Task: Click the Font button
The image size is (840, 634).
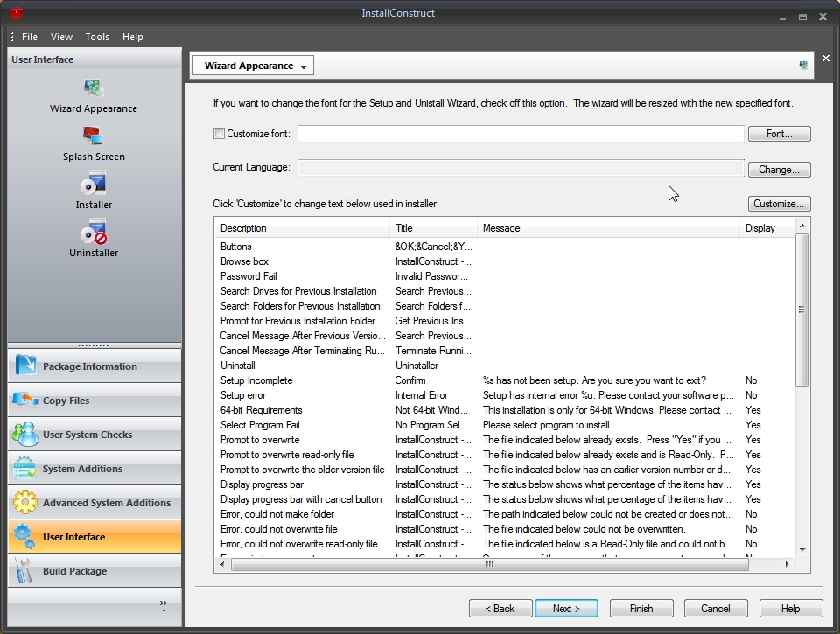Action: click(x=779, y=133)
